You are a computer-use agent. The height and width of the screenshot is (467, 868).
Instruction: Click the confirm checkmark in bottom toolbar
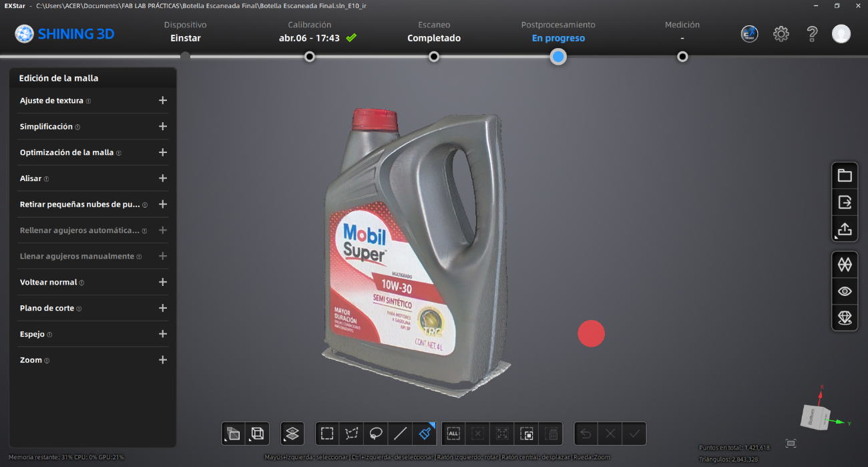[634, 434]
